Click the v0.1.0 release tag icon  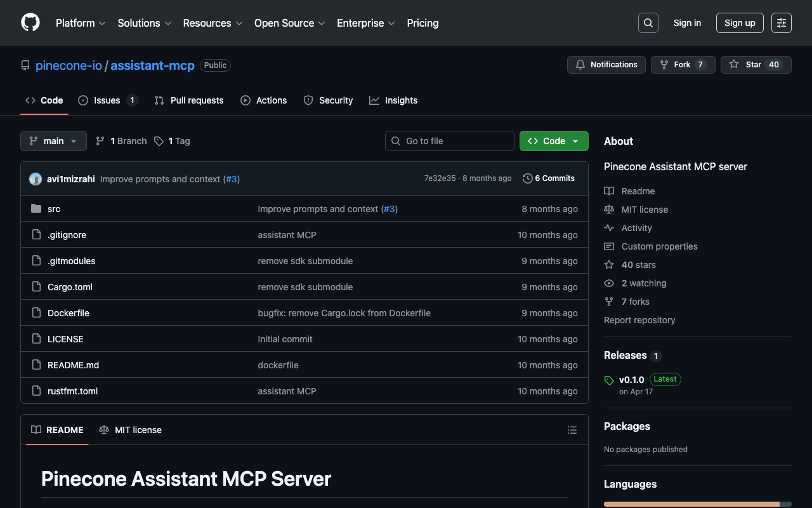point(609,380)
